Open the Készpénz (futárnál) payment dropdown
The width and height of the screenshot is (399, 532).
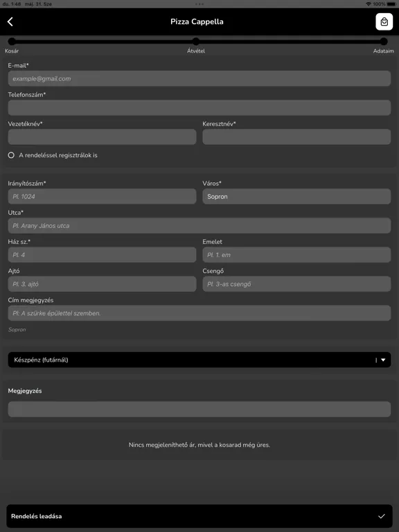pos(199,360)
